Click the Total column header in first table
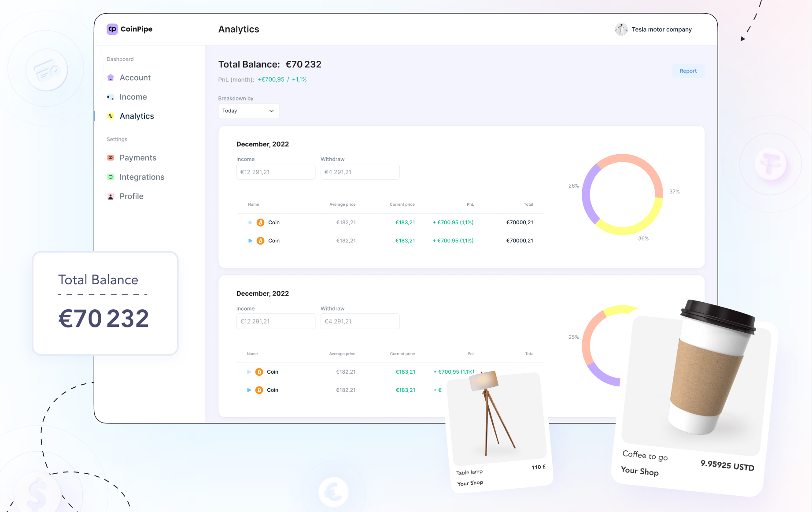 tap(528, 204)
